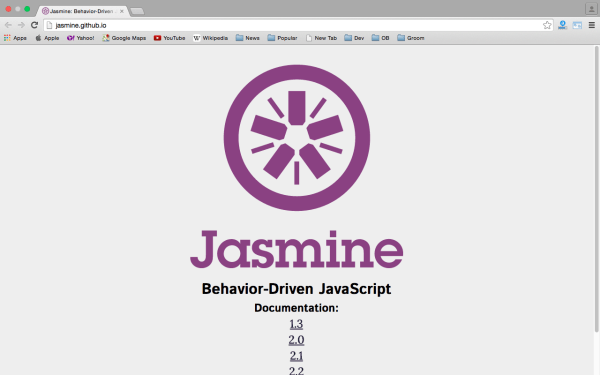The width and height of the screenshot is (600, 375).
Task: Click the Documentation: label
Action: click(297, 308)
